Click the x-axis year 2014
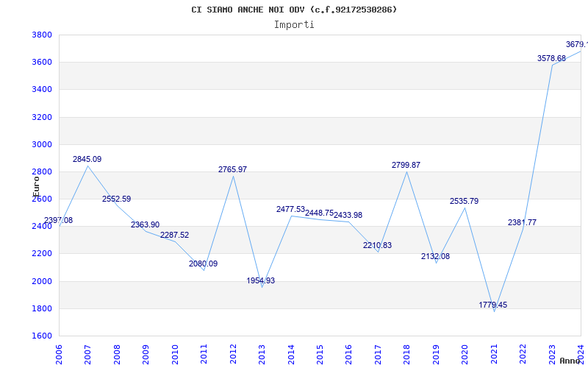 pyautogui.click(x=291, y=355)
